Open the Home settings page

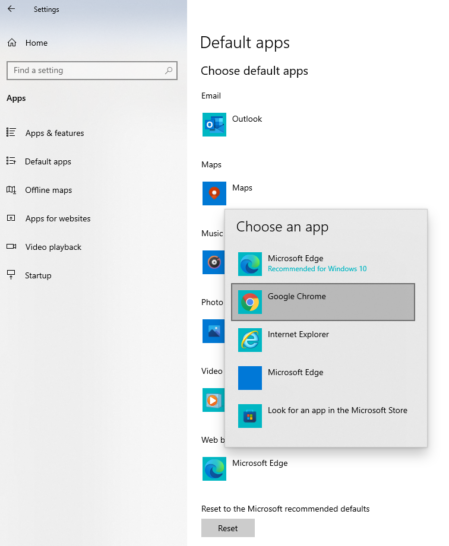pyautogui.click(x=36, y=43)
